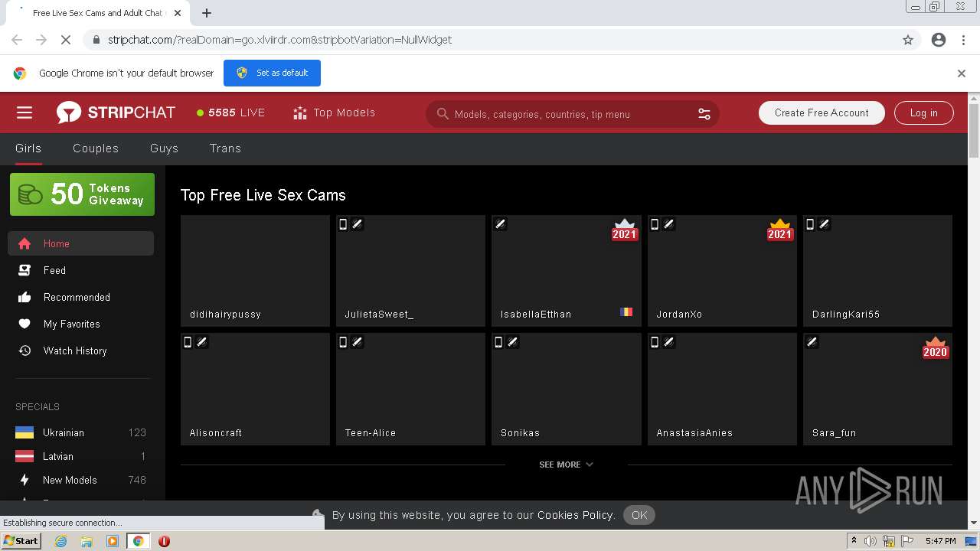Viewport: 980px width, 551px height.
Task: Open the File Explorer taskbar icon
Action: 87,541
